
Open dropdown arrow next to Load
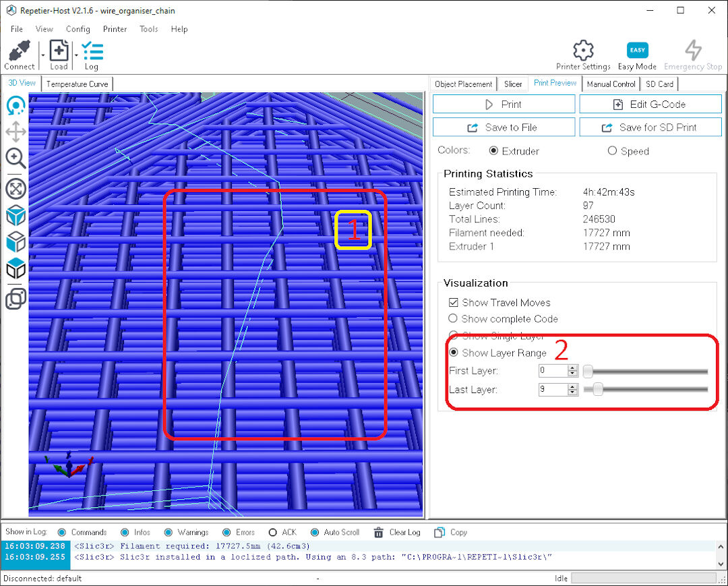pos(76,55)
